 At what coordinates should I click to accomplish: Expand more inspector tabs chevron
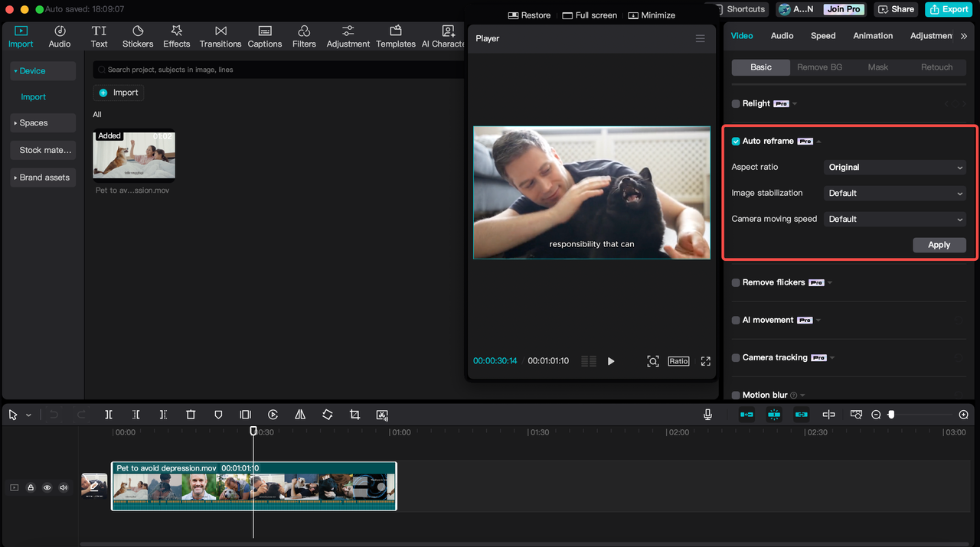pyautogui.click(x=964, y=36)
